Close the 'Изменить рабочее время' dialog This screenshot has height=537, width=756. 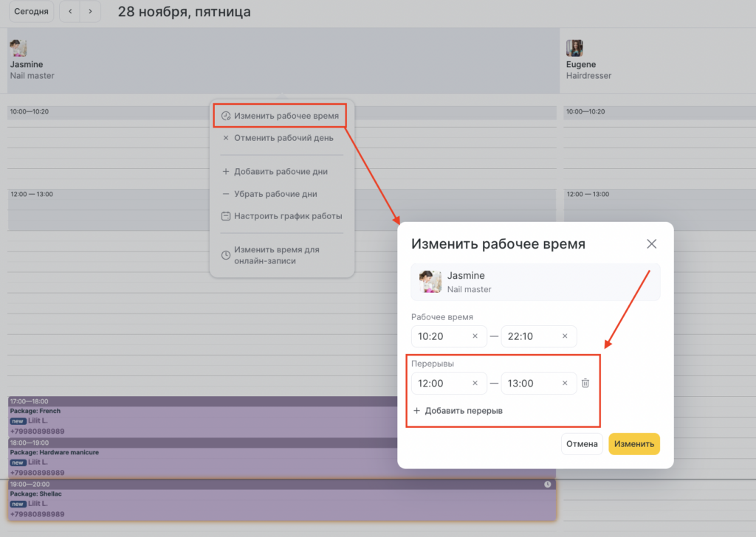click(651, 244)
